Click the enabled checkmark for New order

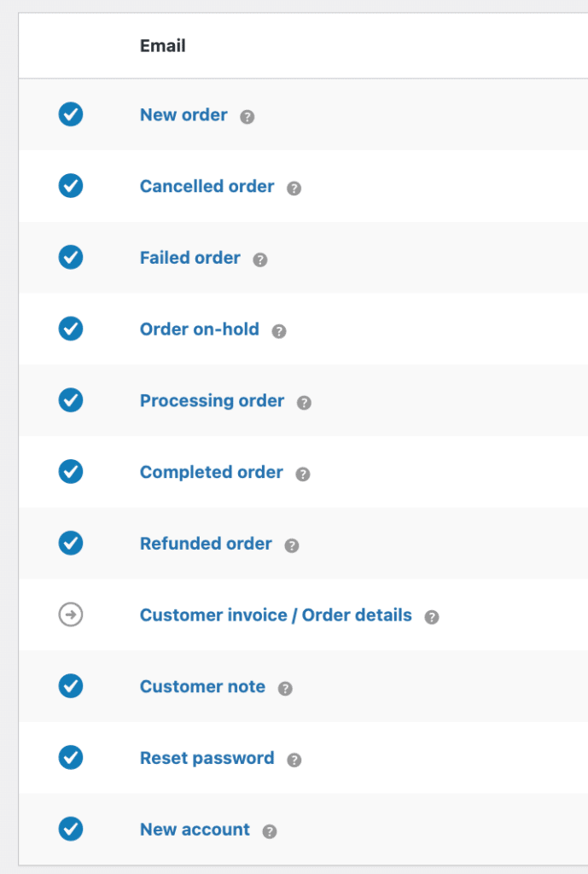71,114
